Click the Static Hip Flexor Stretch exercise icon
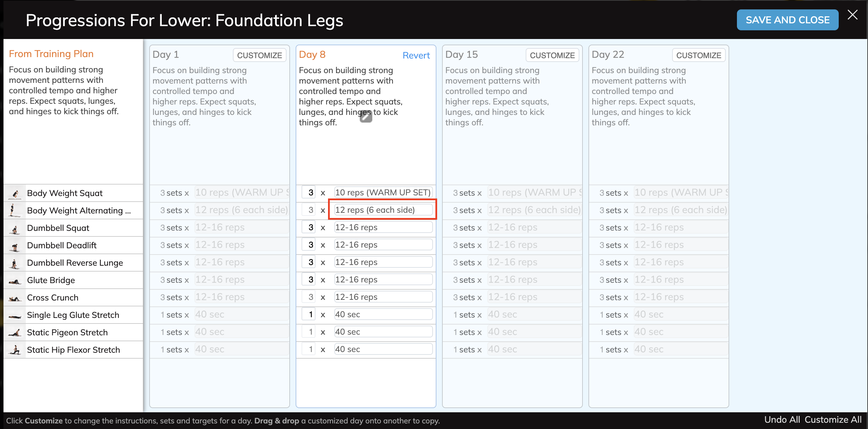The image size is (868, 429). [x=14, y=350]
